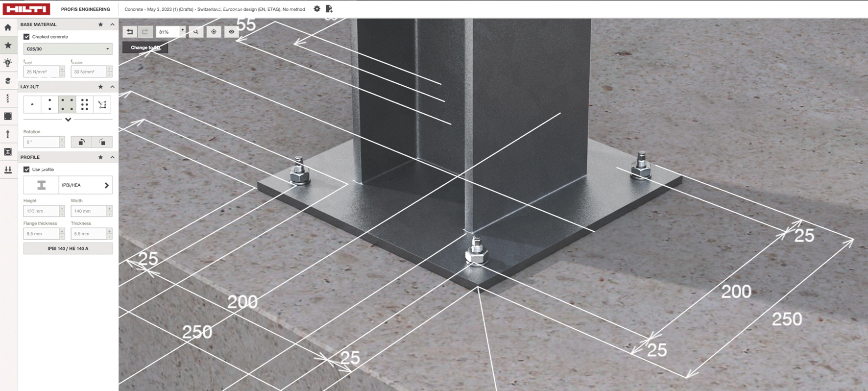Toggle the Cracked concrete checkbox
This screenshot has height=391, width=868.
[x=26, y=37]
